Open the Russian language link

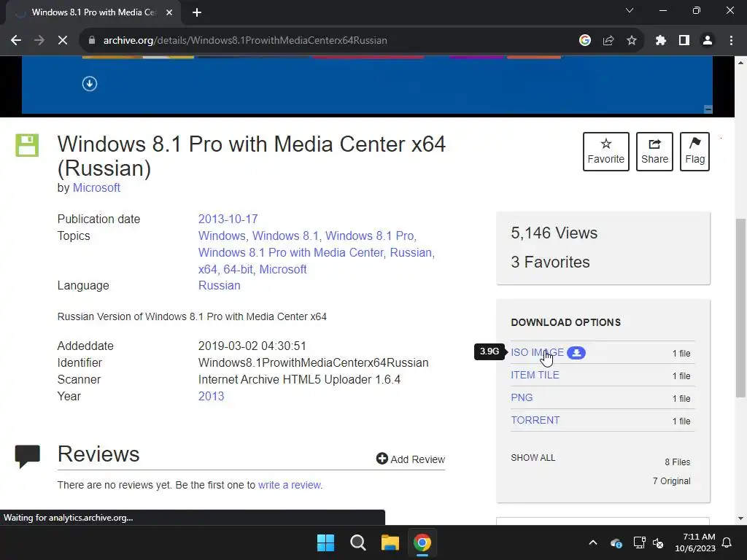pos(219,285)
